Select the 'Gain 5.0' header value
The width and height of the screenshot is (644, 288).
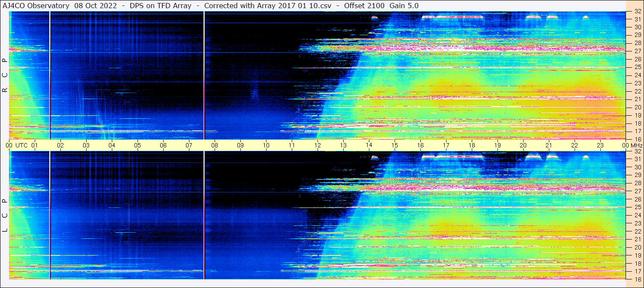tap(404, 6)
